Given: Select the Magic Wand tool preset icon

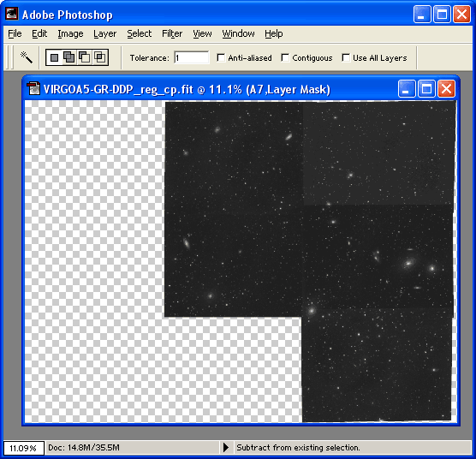Looking at the screenshot, I should tap(27, 57).
